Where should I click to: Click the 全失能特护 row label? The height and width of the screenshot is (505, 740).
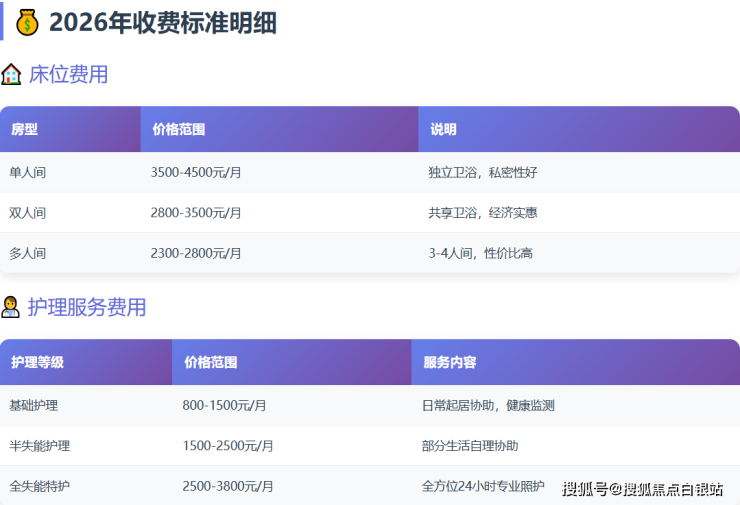coord(40,486)
